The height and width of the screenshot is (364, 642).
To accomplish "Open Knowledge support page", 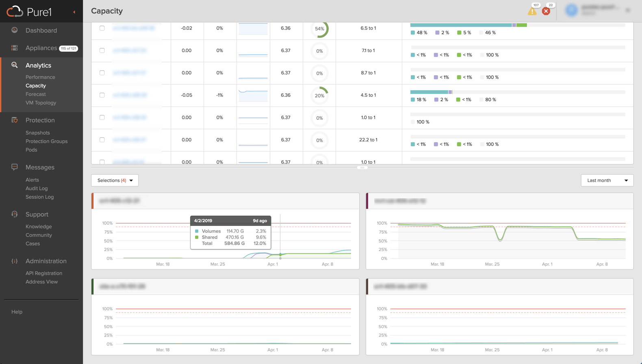I will [x=39, y=227].
